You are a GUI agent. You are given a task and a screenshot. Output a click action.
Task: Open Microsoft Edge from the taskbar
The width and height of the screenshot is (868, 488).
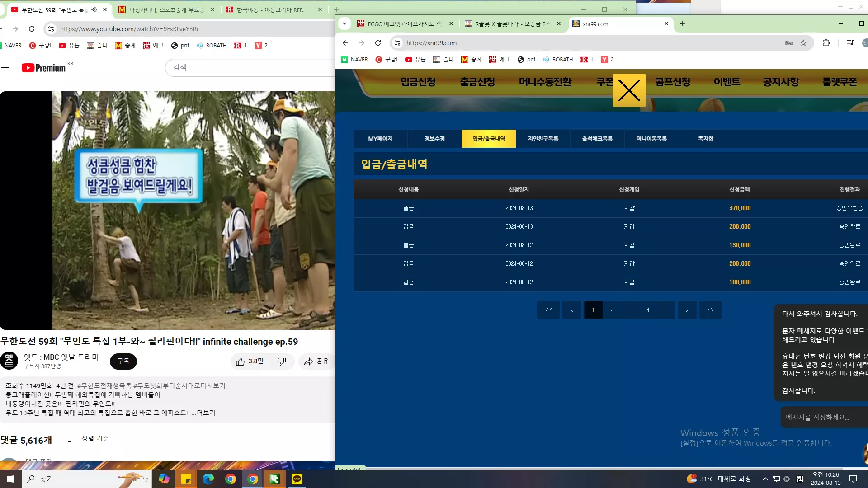click(x=208, y=479)
